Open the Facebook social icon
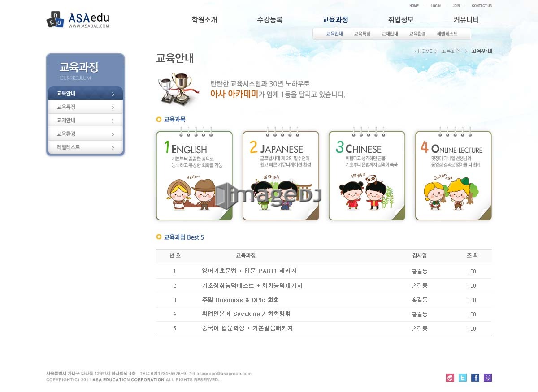The image size is (538, 392). click(x=475, y=378)
